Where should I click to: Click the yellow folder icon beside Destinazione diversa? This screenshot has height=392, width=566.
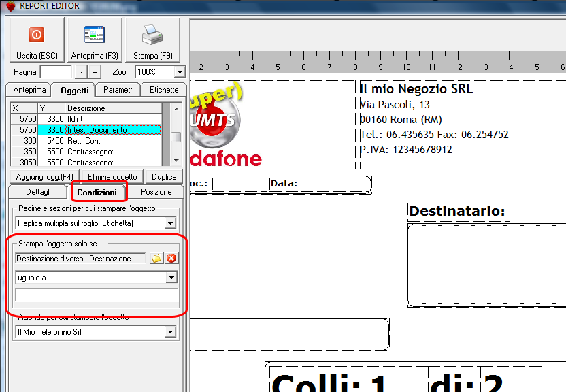[156, 259]
